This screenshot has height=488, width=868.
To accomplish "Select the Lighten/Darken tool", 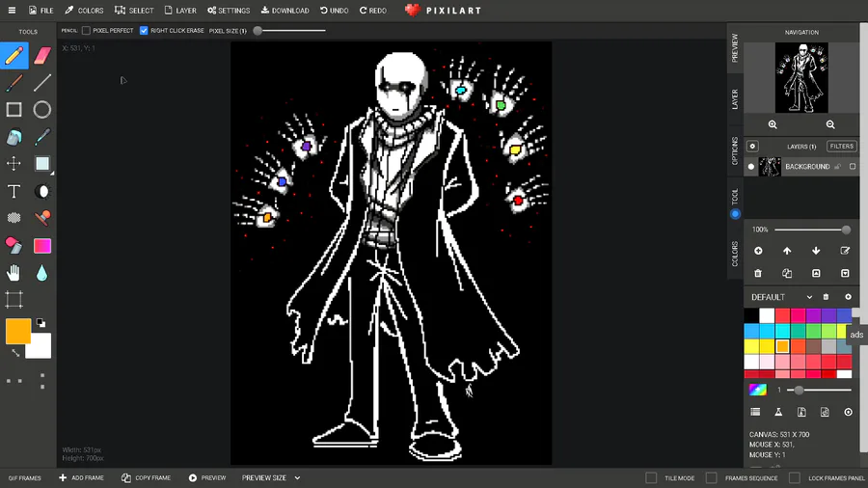I will coord(42,191).
